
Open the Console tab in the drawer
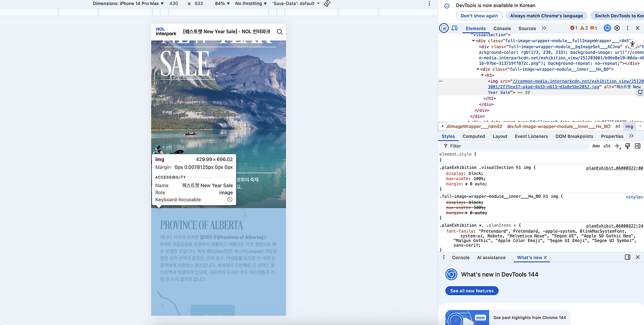pyautogui.click(x=461, y=258)
